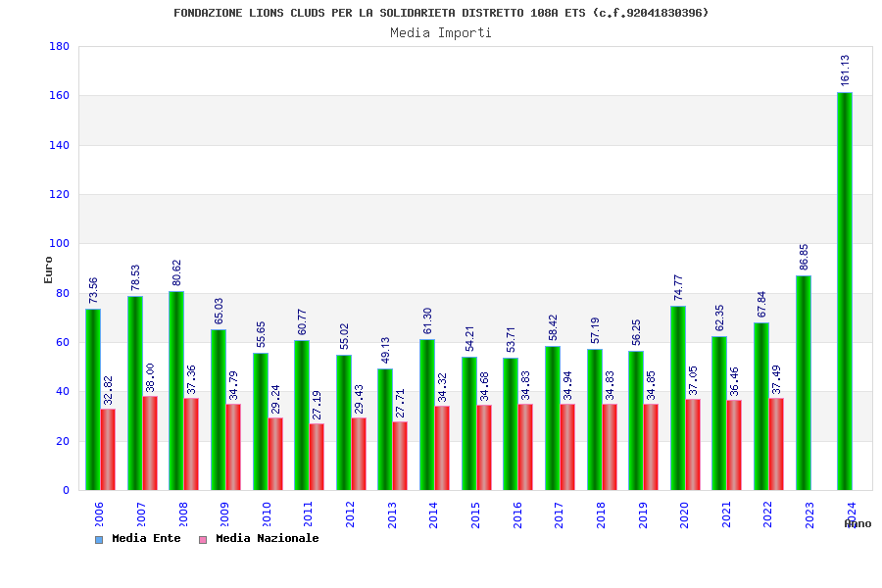The height and width of the screenshot is (588, 882).
Task: Click the 2009 green bar valued 65.03
Action: 219,410
